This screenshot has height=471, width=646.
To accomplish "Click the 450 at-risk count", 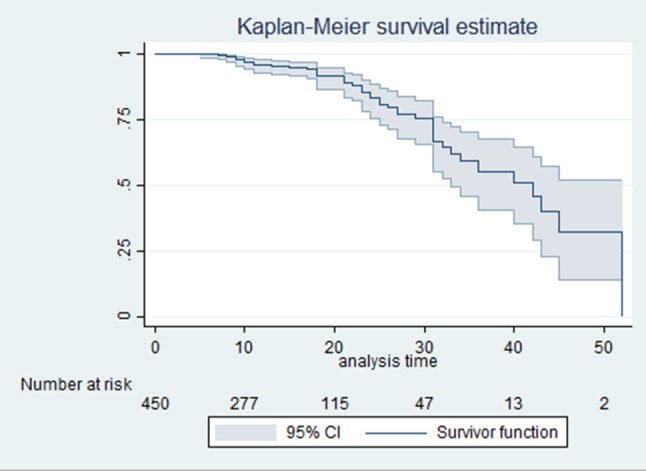I will pyautogui.click(x=155, y=404).
